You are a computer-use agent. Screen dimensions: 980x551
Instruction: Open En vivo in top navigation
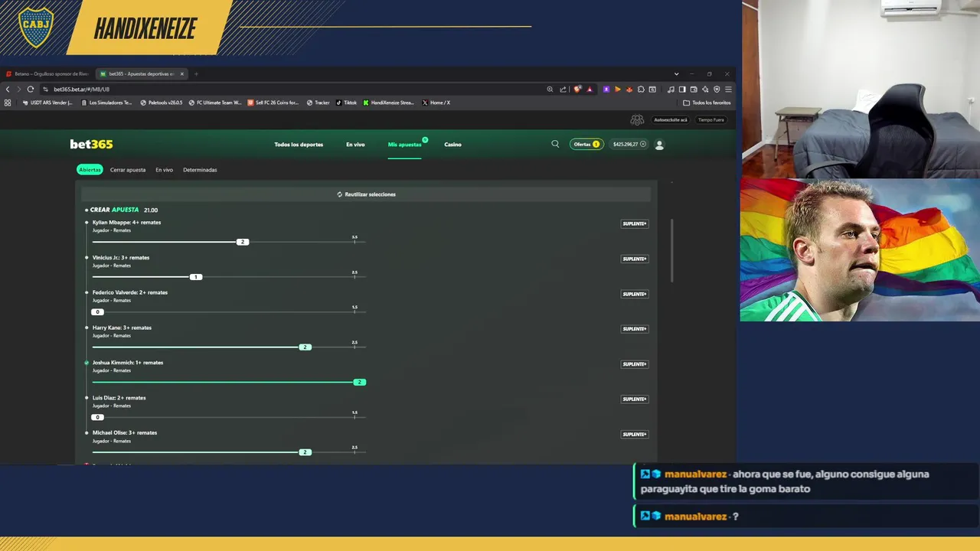355,145
